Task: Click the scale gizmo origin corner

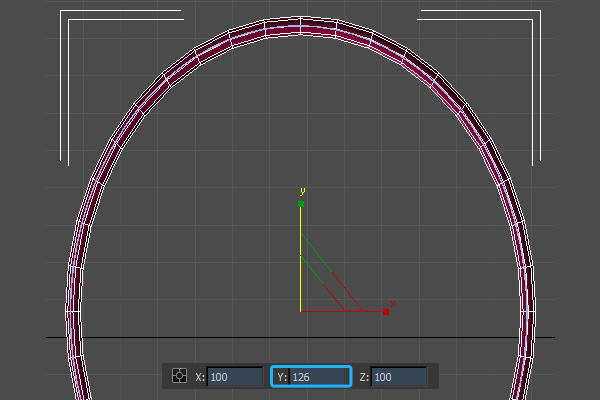Action: pyautogui.click(x=301, y=311)
